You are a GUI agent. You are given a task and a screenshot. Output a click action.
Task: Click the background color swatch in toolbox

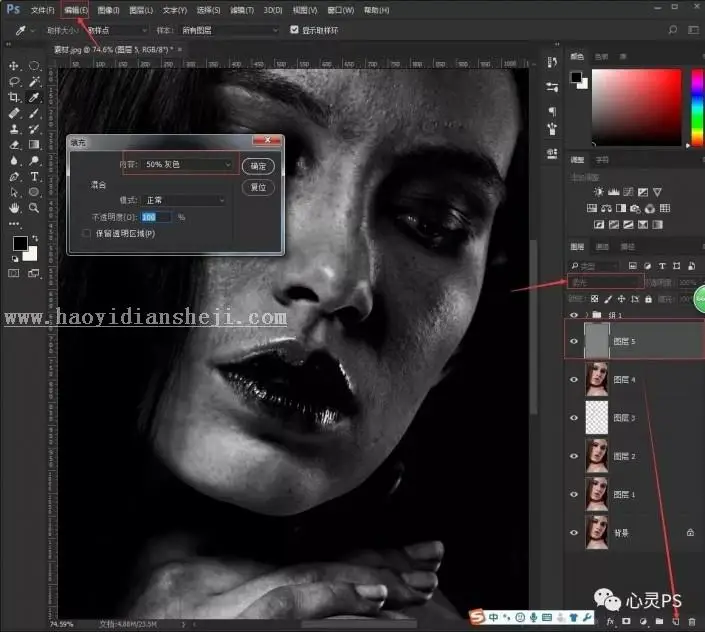tap(31, 254)
